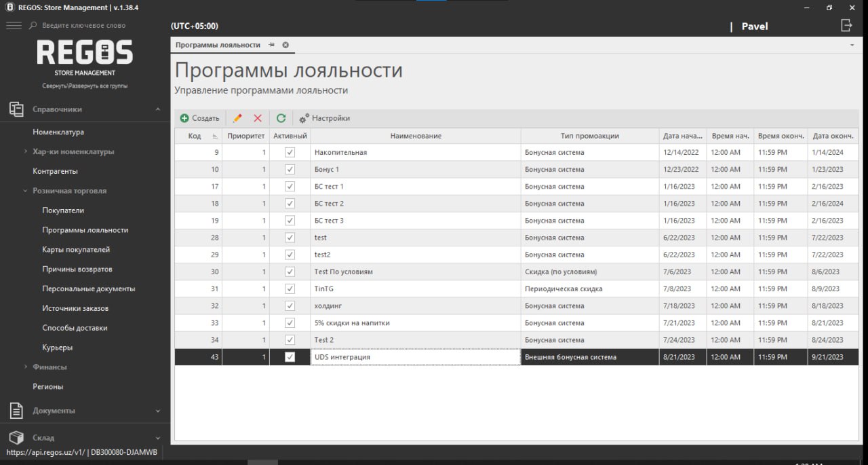The image size is (868, 465).
Task: Toggle Active checkbox for Test По условиям
Action: (x=290, y=272)
